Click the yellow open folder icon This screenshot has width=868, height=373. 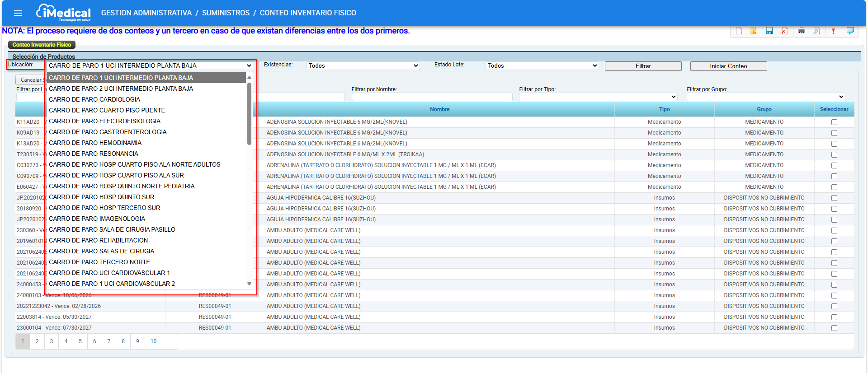[x=754, y=31]
